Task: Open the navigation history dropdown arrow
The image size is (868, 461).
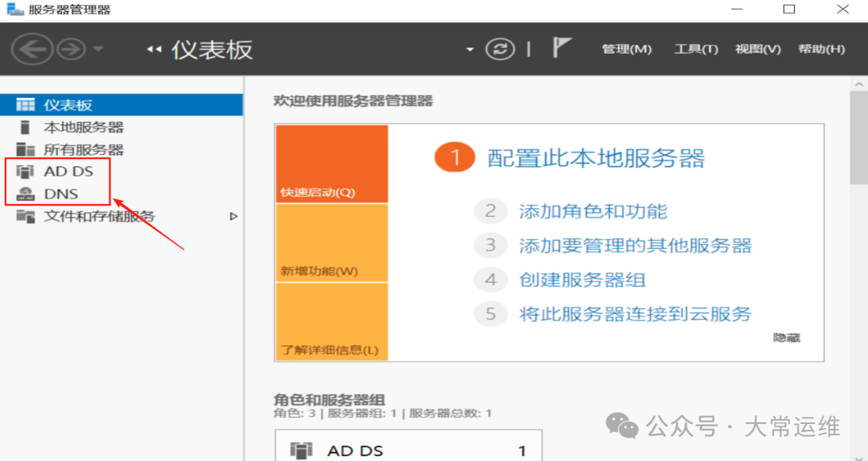Action: (98, 49)
